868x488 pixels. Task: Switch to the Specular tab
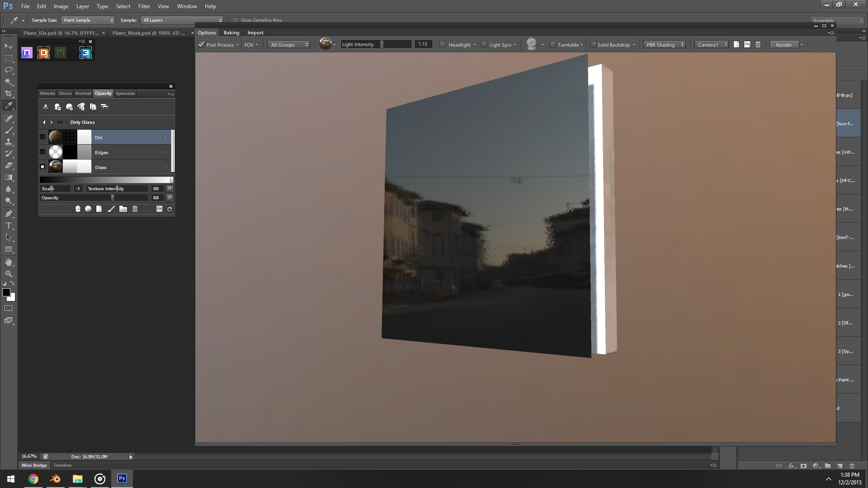125,94
